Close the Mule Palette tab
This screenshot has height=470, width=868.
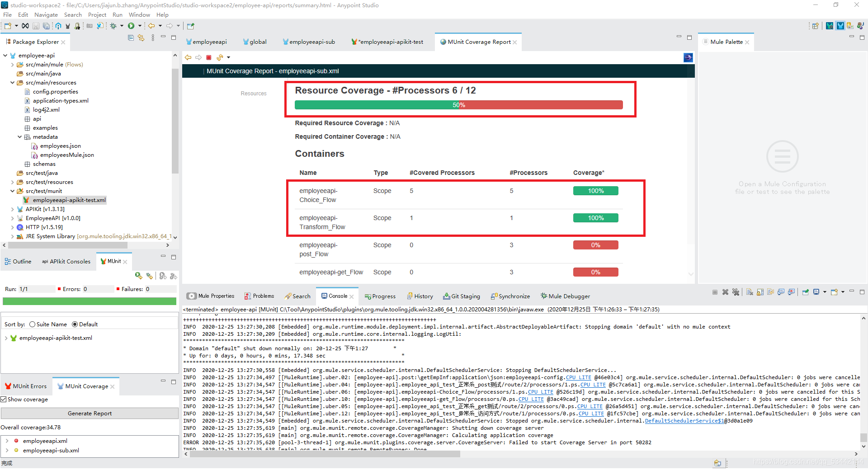(747, 42)
